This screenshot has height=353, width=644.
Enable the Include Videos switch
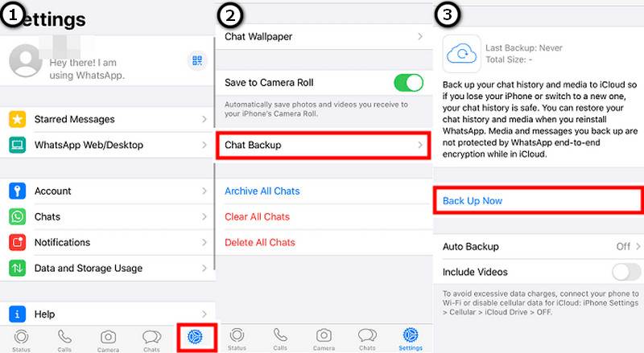click(x=626, y=272)
